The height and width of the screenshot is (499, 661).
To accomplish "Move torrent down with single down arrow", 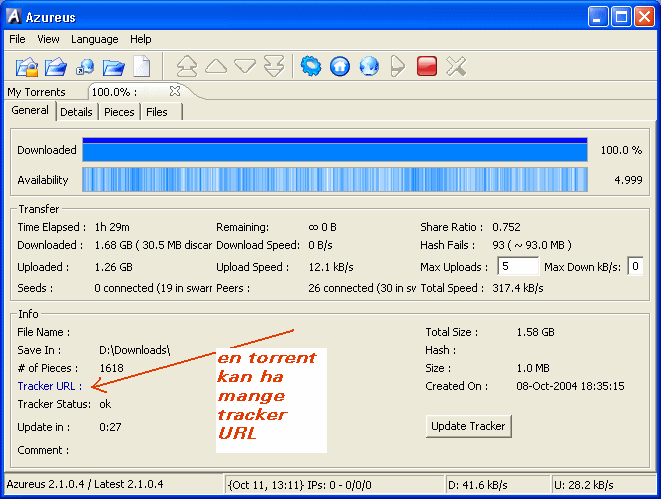I will (x=245, y=67).
